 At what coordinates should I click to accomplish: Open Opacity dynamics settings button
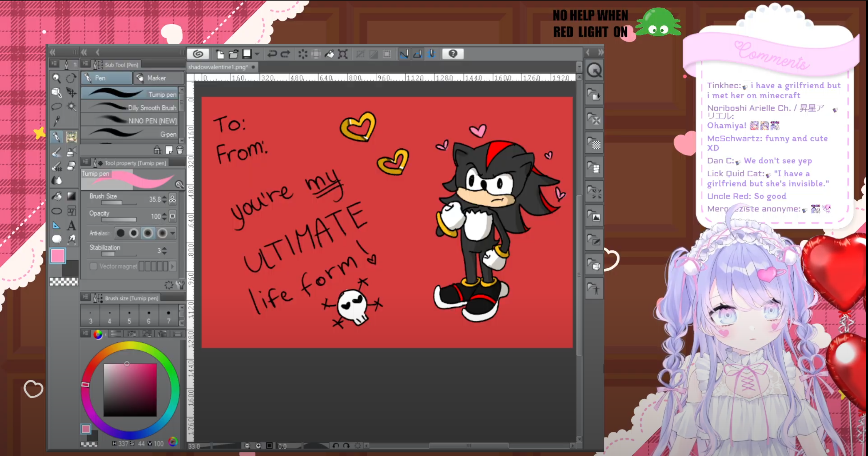[172, 216]
